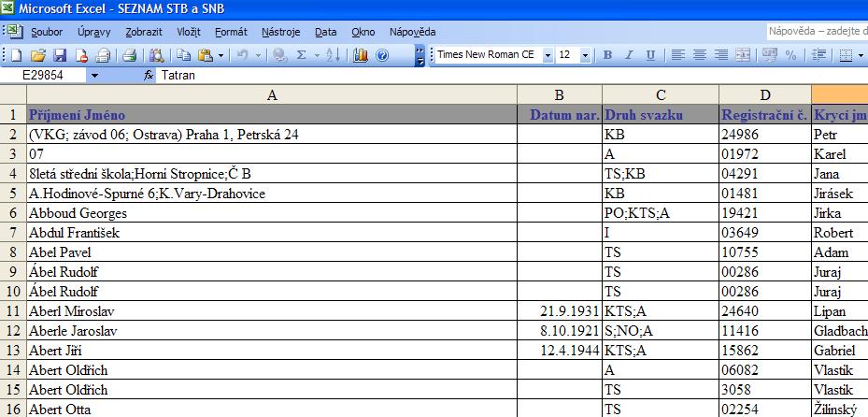Align cell text left

click(678, 55)
